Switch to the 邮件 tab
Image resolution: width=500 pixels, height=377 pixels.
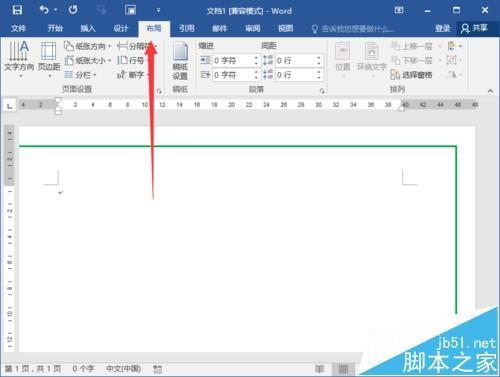click(x=220, y=29)
